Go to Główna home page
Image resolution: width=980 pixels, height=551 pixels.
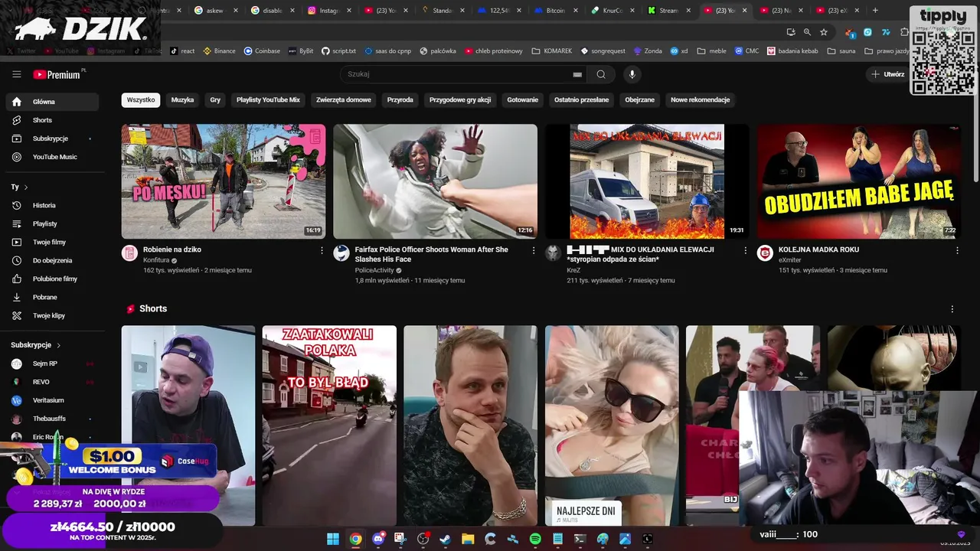pos(52,102)
